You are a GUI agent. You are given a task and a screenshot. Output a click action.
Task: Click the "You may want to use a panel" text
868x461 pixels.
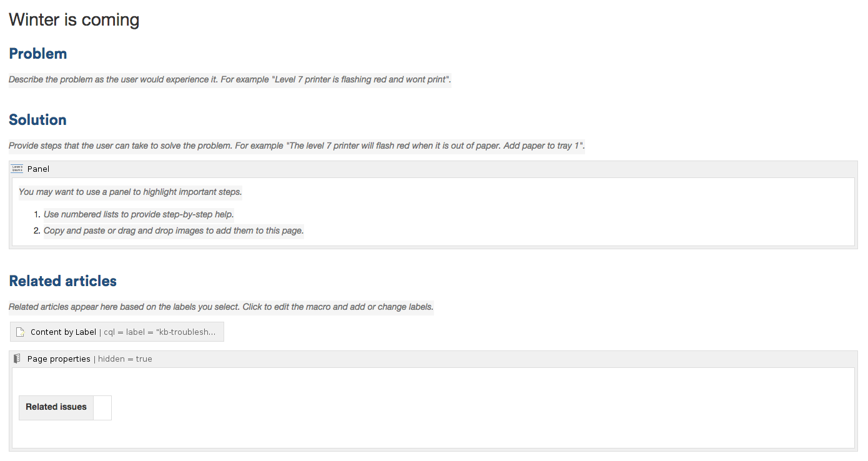point(130,192)
